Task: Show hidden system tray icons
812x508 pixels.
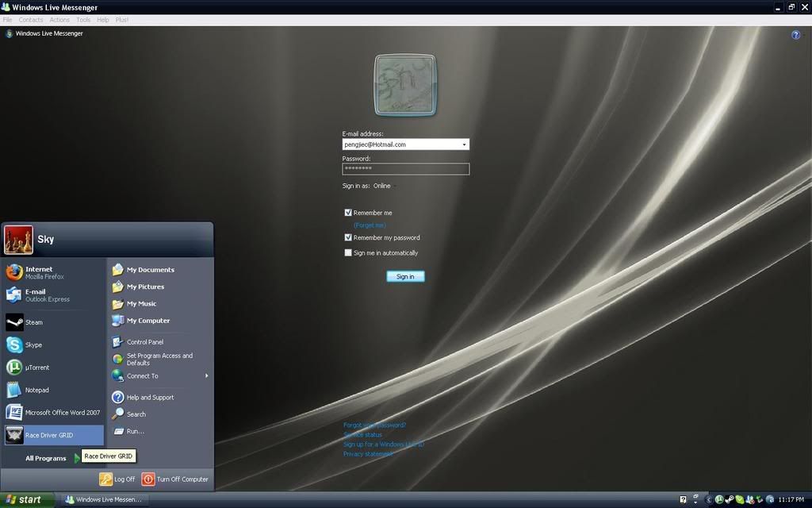Action: tap(708, 500)
